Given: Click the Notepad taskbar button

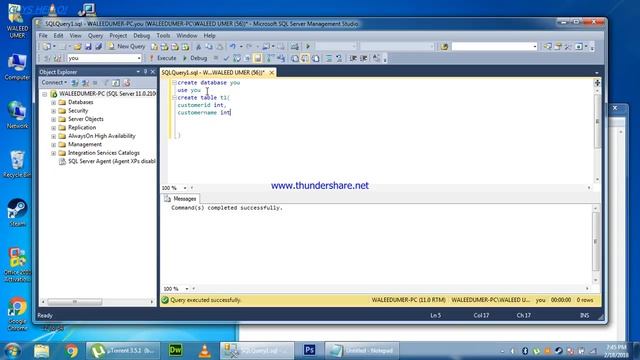Looking at the screenshot, I should tap(362, 351).
